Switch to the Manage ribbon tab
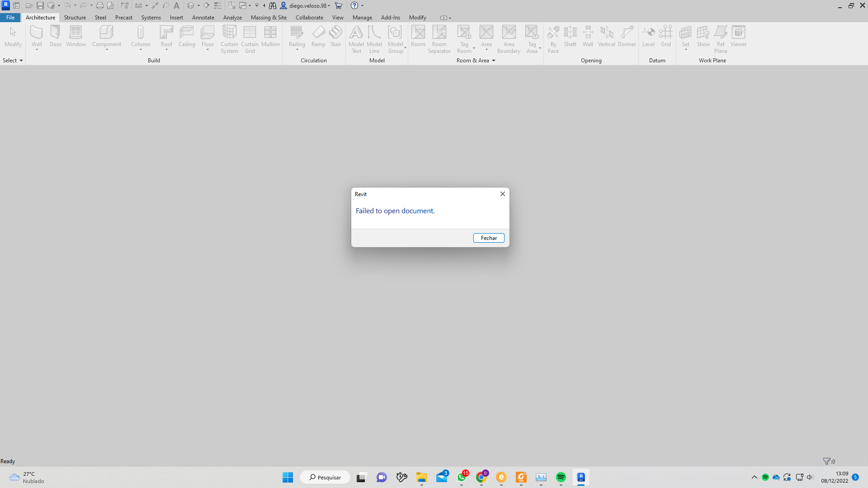This screenshot has width=868, height=488. coord(362,18)
